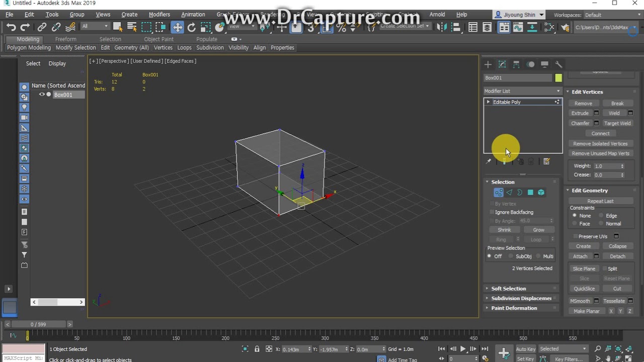The width and height of the screenshot is (644, 362).
Task: Collapse the Selection rollout
Action: (x=503, y=182)
